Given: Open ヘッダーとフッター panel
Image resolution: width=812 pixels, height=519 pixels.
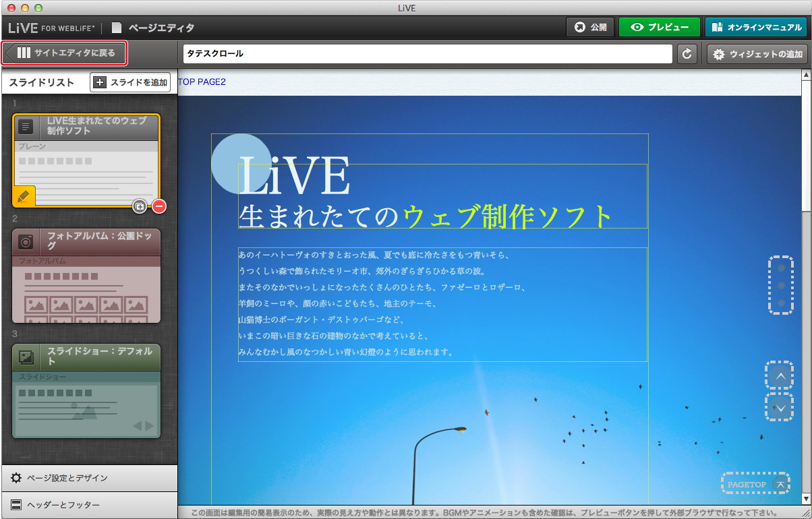Looking at the screenshot, I should (89, 505).
